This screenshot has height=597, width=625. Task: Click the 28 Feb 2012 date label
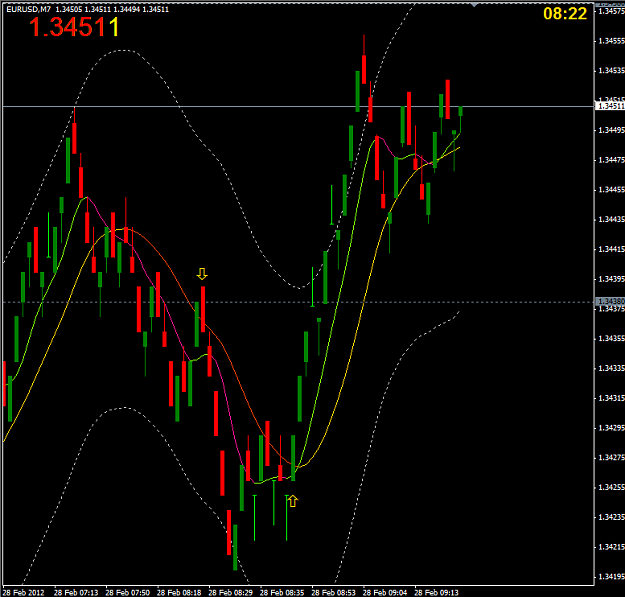[24, 592]
